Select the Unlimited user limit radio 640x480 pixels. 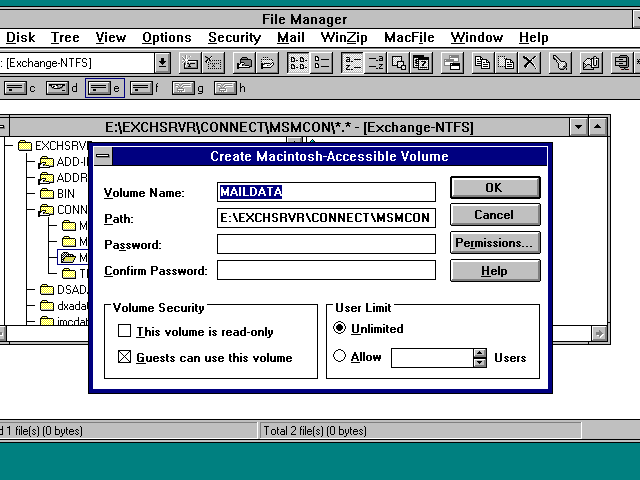tap(340, 328)
